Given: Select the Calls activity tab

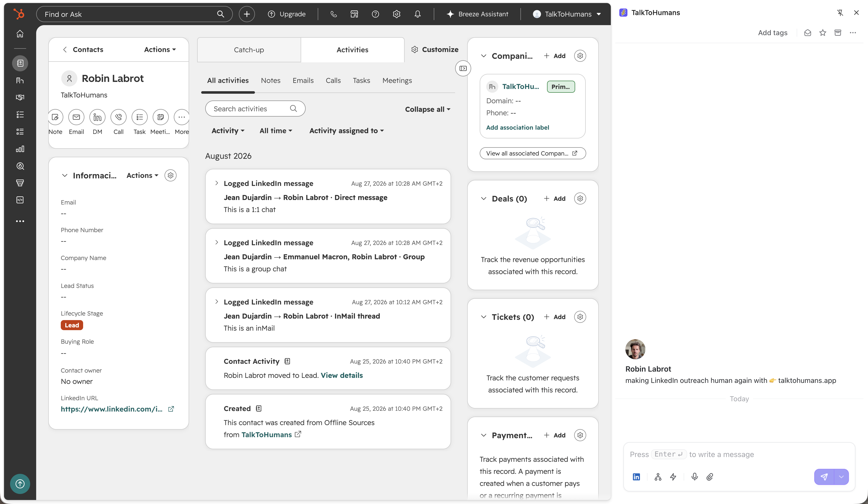Looking at the screenshot, I should click(x=333, y=80).
